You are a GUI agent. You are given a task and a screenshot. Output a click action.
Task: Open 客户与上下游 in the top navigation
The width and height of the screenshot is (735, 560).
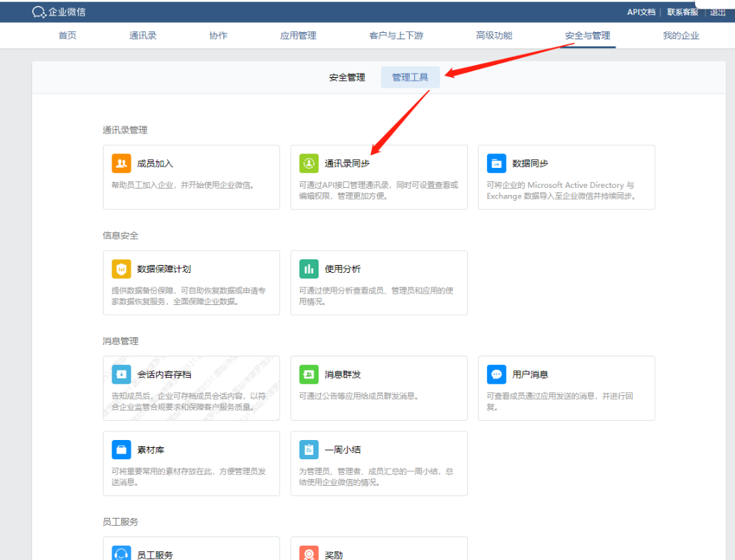click(x=396, y=36)
